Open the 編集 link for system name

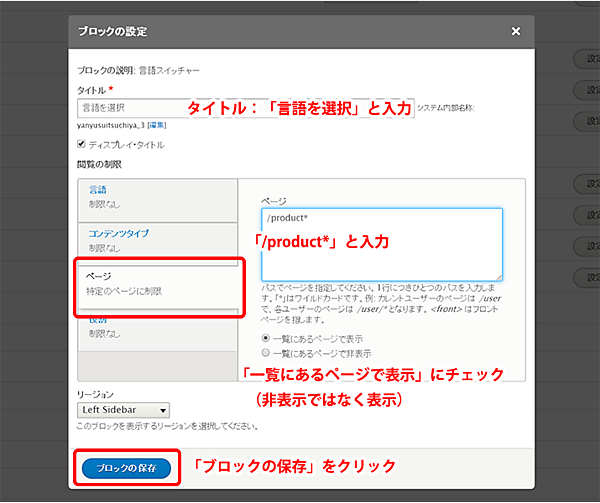(x=157, y=125)
